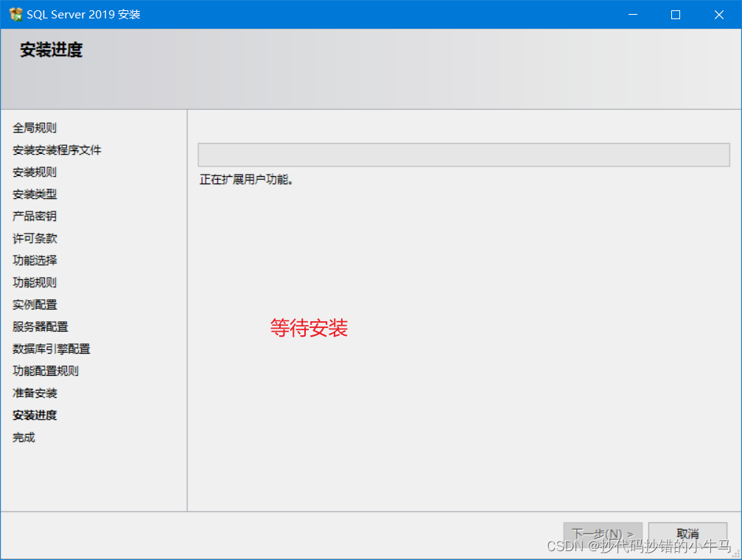This screenshot has width=742, height=560.
Task: Select the 安装规则 step
Action: [35, 172]
